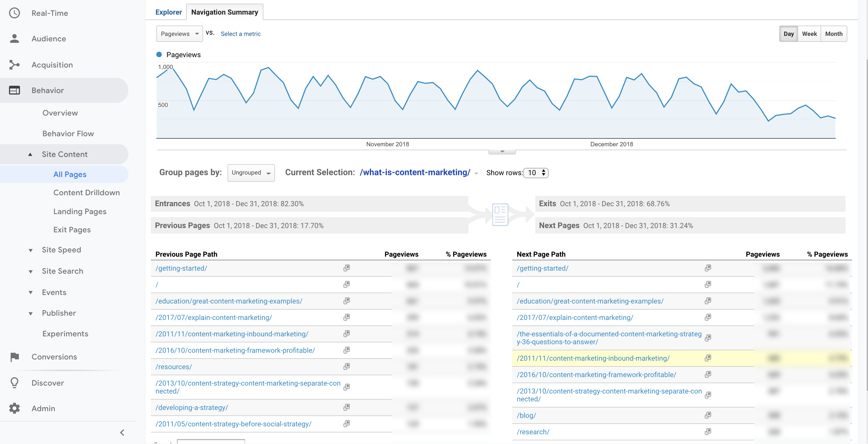The height and width of the screenshot is (444, 868).
Task: Select the Week view toggle
Action: [x=810, y=33]
